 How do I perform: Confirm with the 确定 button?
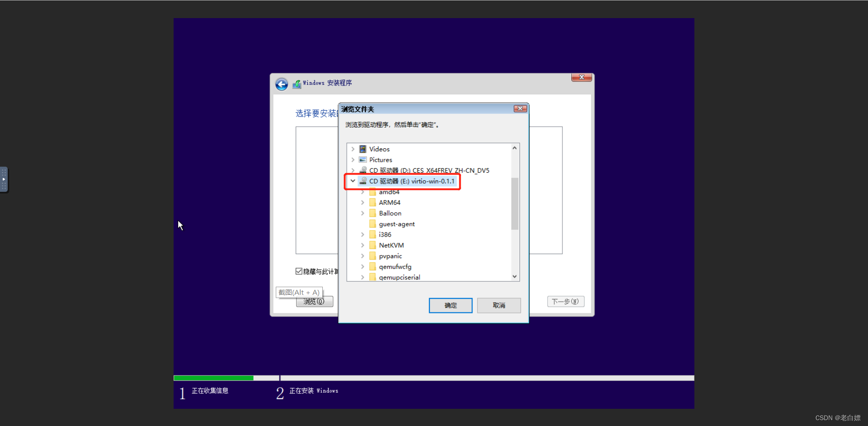coord(451,305)
